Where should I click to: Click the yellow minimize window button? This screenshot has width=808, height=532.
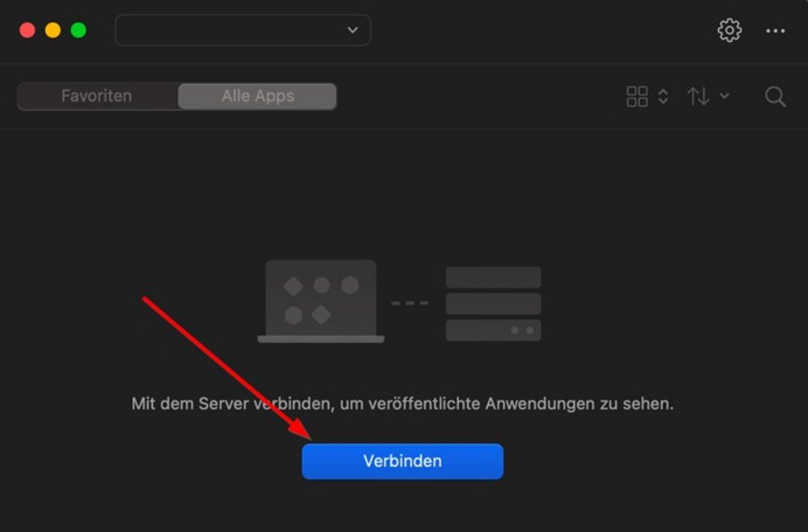(x=53, y=30)
